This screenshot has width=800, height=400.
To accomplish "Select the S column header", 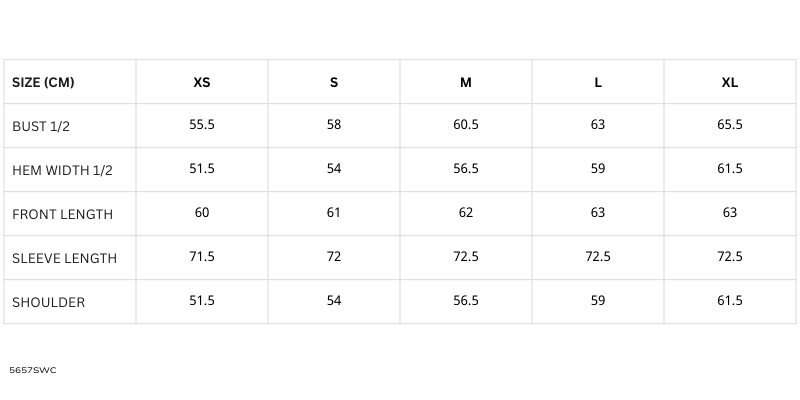I will (x=334, y=82).
